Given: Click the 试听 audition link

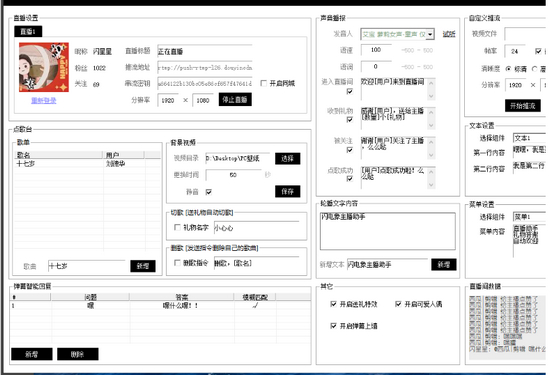Looking at the screenshot, I should pos(449,34).
